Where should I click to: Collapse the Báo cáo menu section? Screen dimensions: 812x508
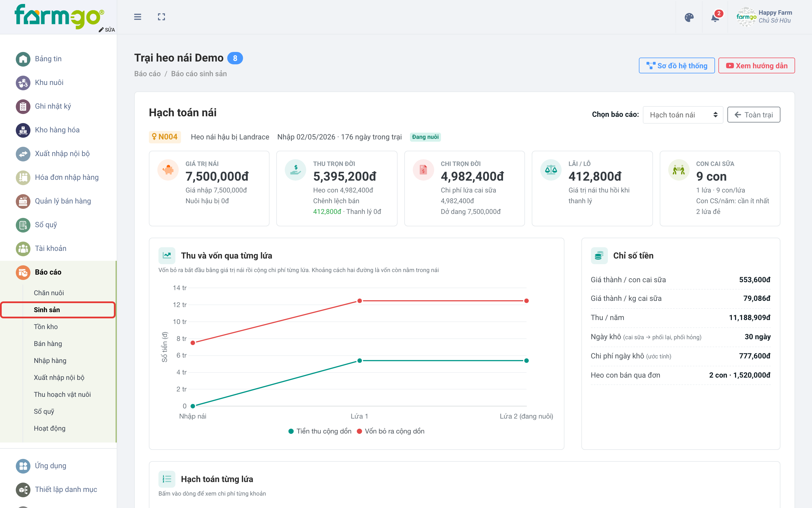(58, 272)
